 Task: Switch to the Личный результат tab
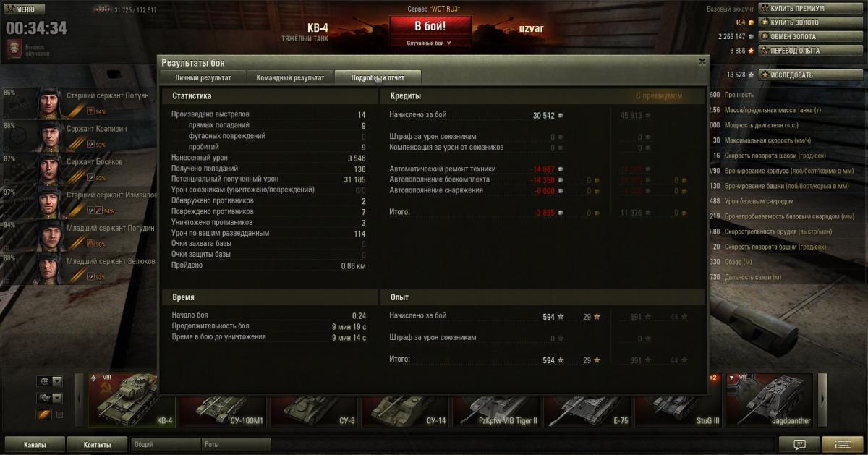[x=203, y=77]
